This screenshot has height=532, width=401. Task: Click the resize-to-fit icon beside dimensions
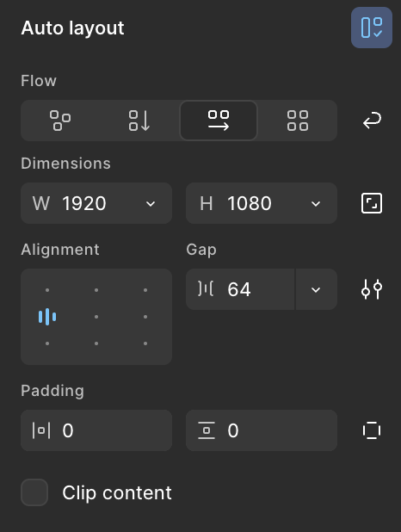pyautogui.click(x=372, y=203)
